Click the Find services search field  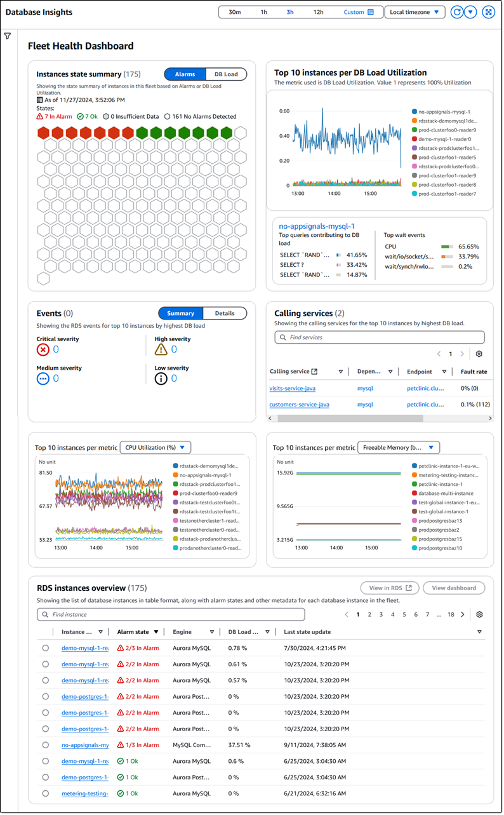[x=379, y=337]
